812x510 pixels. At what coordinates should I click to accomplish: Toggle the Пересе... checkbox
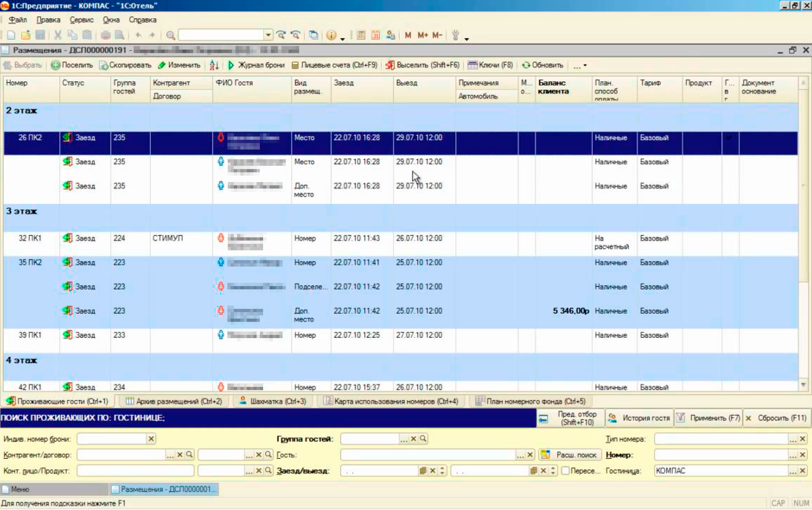point(565,471)
